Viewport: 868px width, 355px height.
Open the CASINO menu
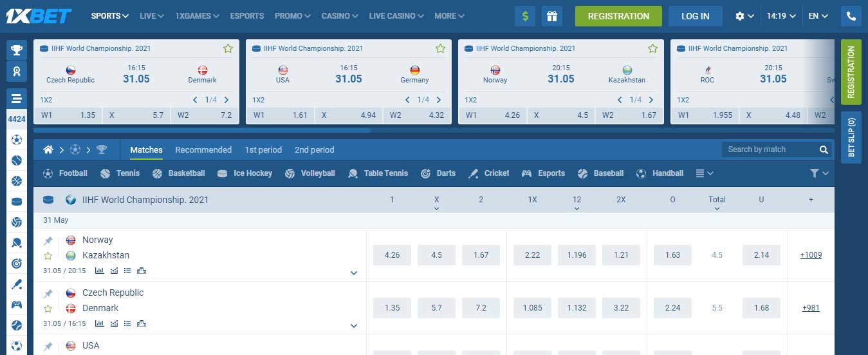[x=340, y=16]
